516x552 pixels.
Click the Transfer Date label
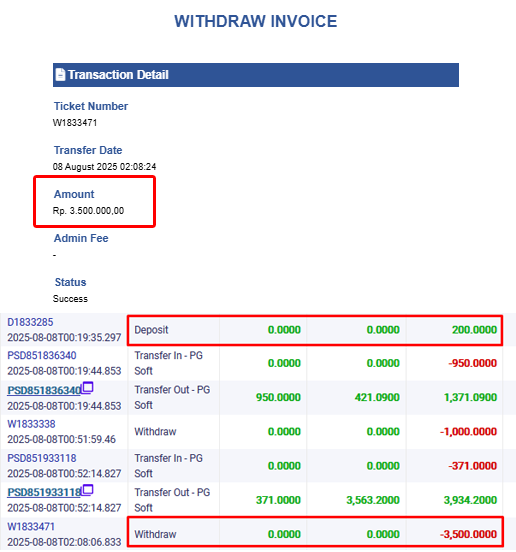tap(88, 150)
